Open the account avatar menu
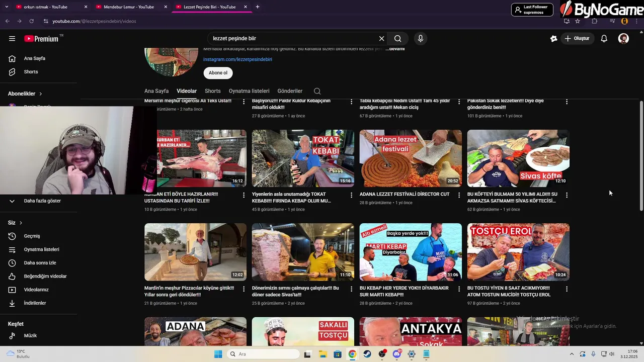Screen dimensions: 644x362 [623, 39]
